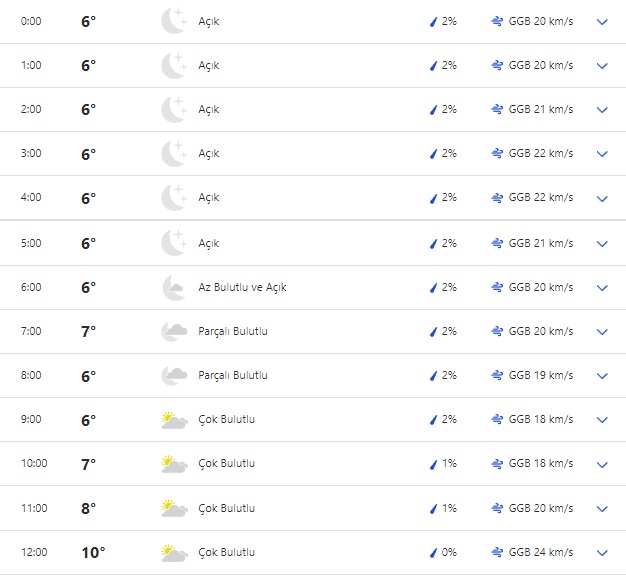Viewport: 626px width, 575px height.
Task: Click the 10° temperature at 12:00
Action: coord(93,552)
